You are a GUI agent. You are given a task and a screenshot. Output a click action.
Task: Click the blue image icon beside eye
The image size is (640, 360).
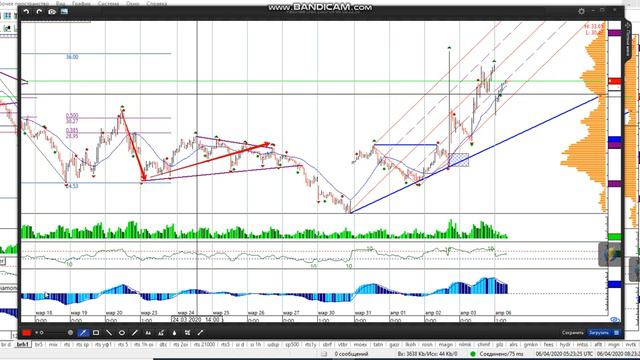[x=64, y=12]
